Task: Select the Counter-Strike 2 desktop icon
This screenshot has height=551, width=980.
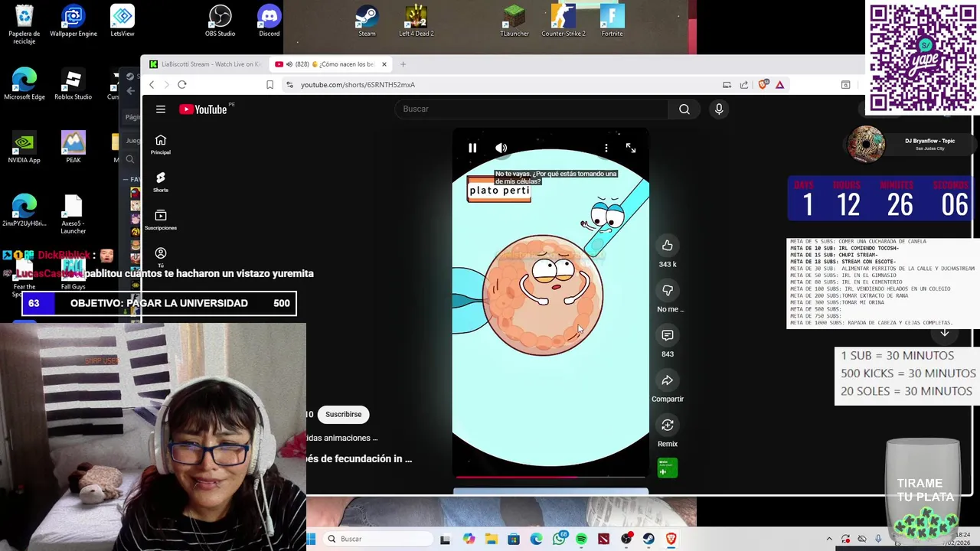Action: tap(563, 21)
